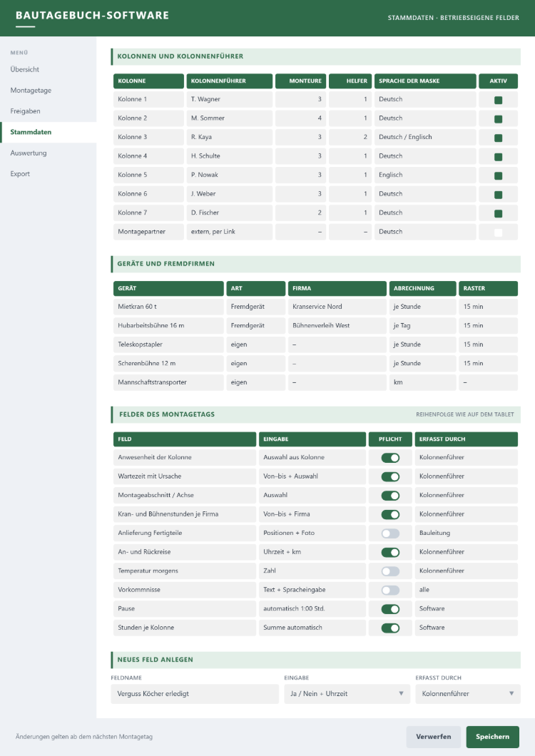The height and width of the screenshot is (756, 535).
Task: Open the Eingabe dropdown Ja / Nein + Uhrzeit
Action: (347, 694)
